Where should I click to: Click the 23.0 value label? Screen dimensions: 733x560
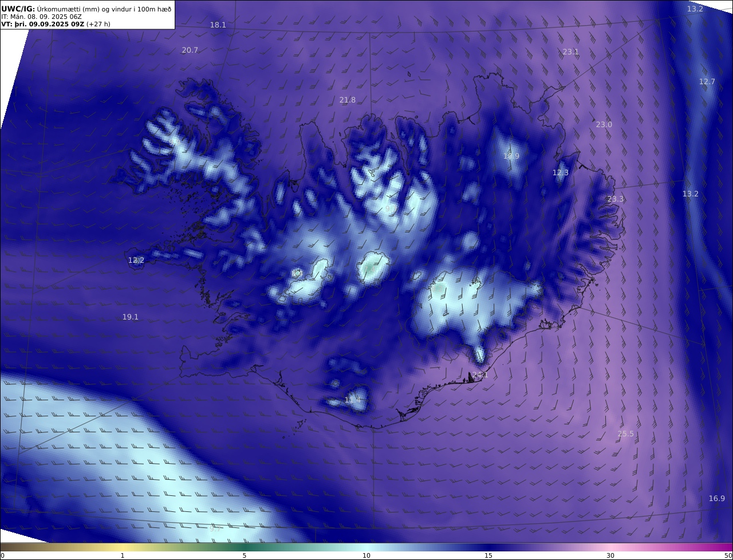604,125
